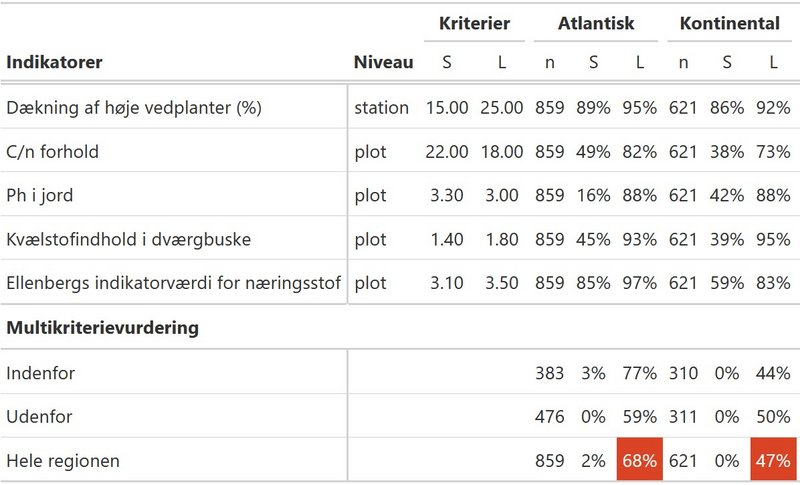This screenshot has width=800, height=485.
Task: Click the C/n forhold row label
Action: point(52,151)
